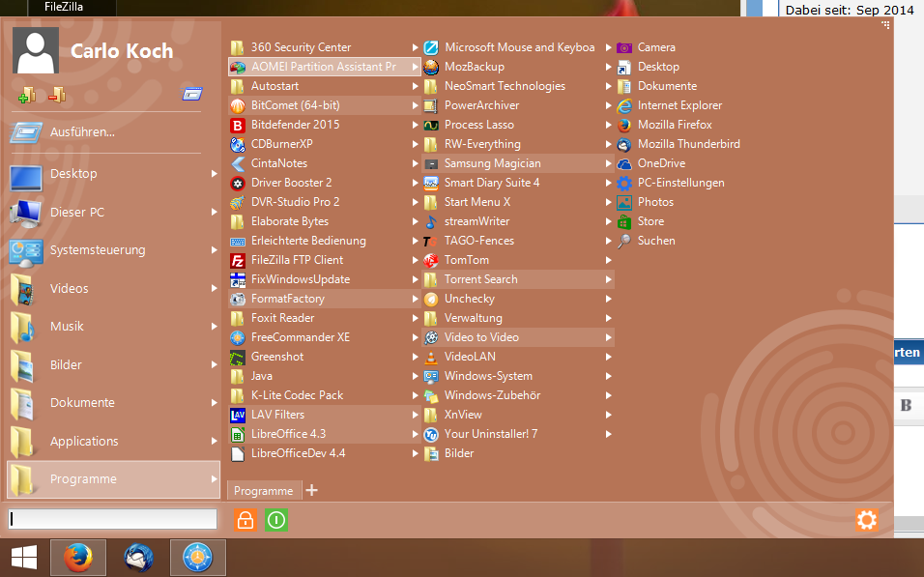Expand the Systemsteuerung submenu arrow
Image resolution: width=924 pixels, height=577 pixels.
click(214, 250)
